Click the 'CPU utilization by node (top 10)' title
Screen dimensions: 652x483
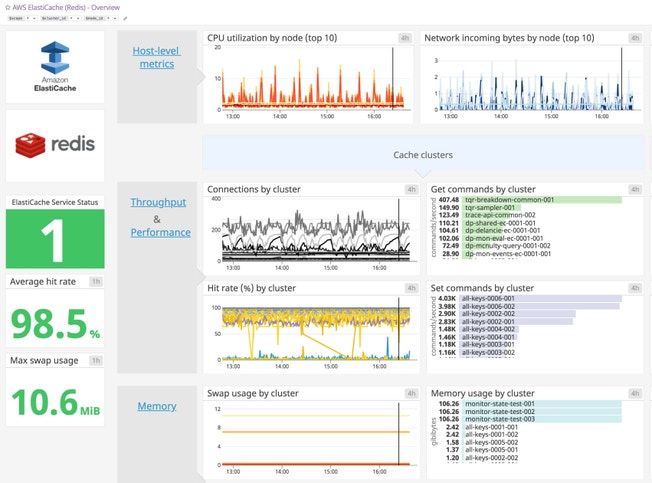[272, 38]
